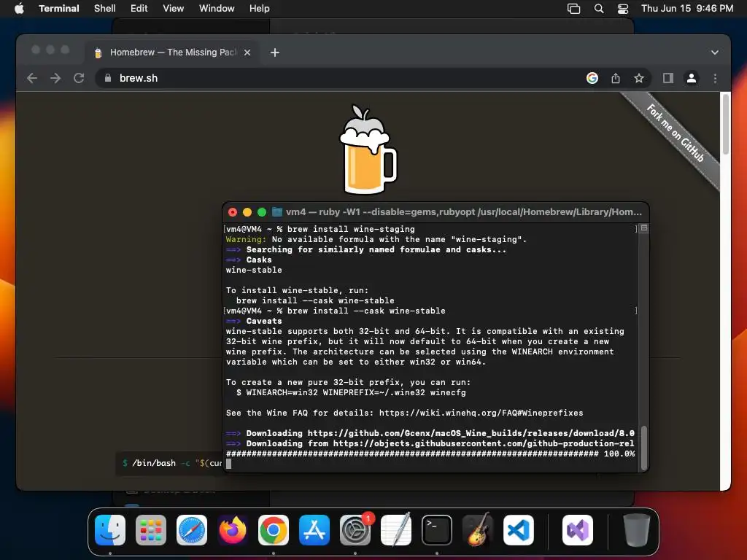The height and width of the screenshot is (560, 747).
Task: Open App Store from the Dock
Action: pos(314,530)
